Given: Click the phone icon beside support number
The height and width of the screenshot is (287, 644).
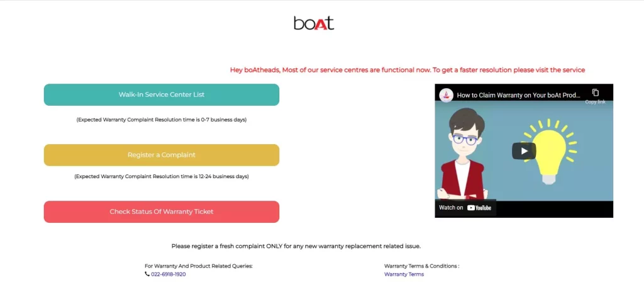Looking at the screenshot, I should [x=147, y=274].
